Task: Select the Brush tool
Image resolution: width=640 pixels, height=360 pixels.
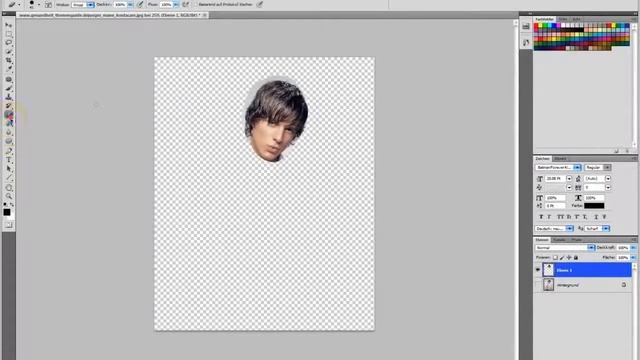Action: coord(9,88)
